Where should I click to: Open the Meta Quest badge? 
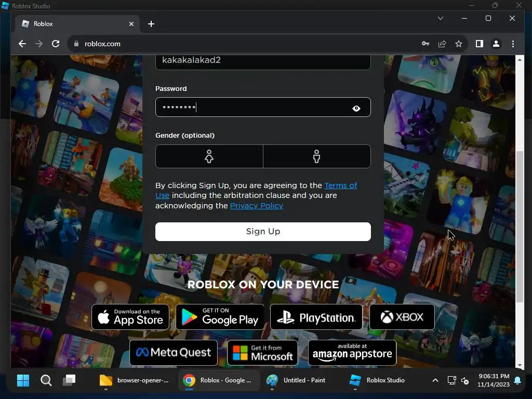[x=174, y=353]
